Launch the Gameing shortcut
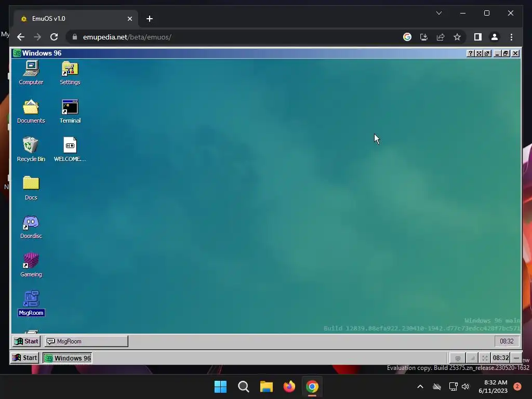532x399 pixels. [31, 265]
